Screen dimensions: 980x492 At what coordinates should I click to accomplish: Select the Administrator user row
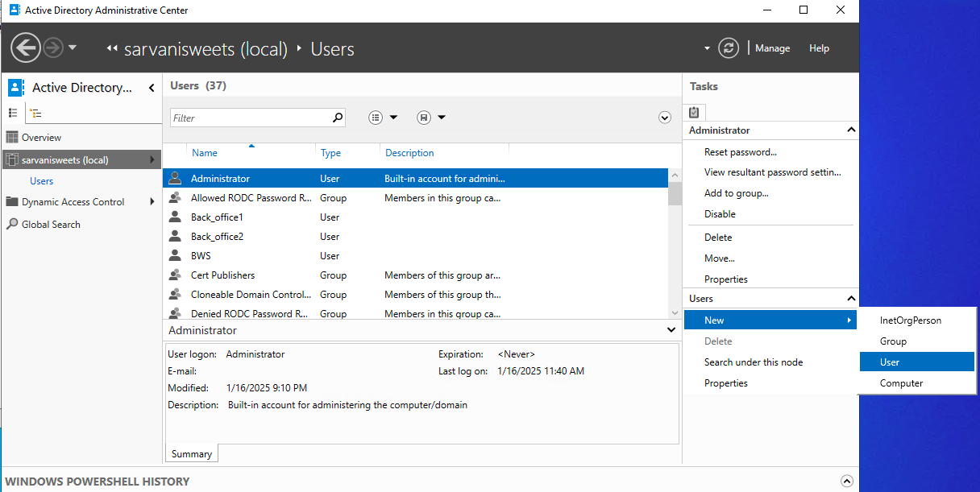click(x=416, y=179)
